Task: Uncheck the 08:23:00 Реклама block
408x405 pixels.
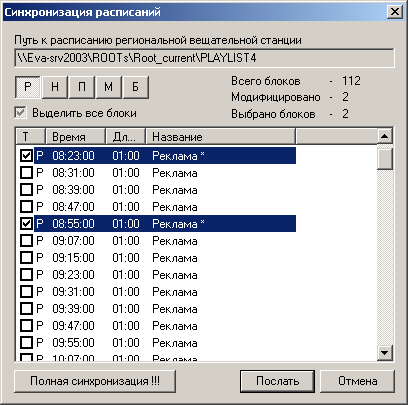Action: tap(26, 156)
